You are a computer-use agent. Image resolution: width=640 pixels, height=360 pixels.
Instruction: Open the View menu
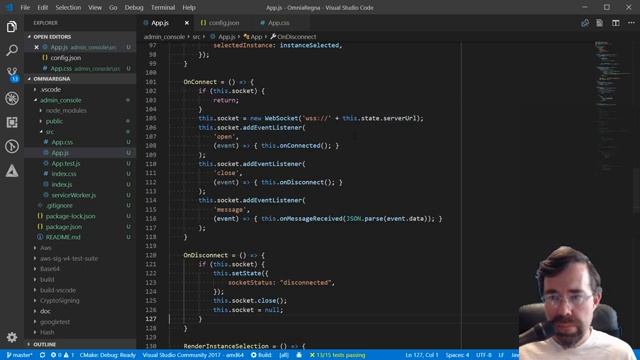pos(95,7)
